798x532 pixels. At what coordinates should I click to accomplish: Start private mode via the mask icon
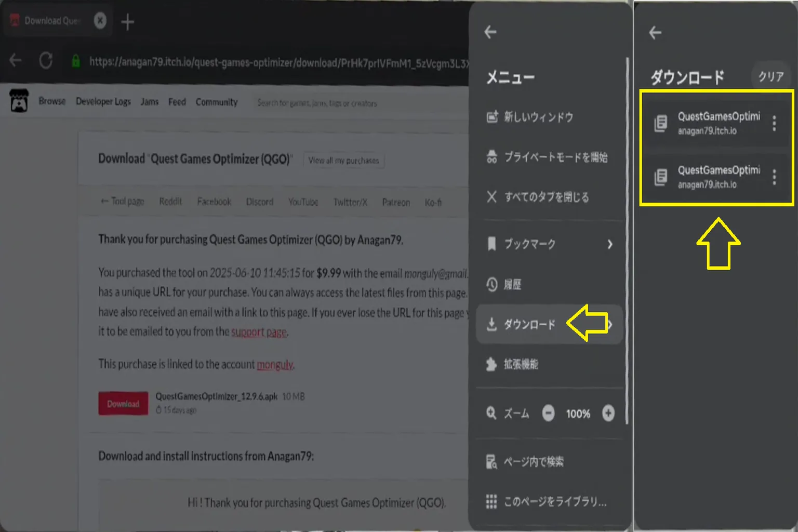tap(491, 157)
